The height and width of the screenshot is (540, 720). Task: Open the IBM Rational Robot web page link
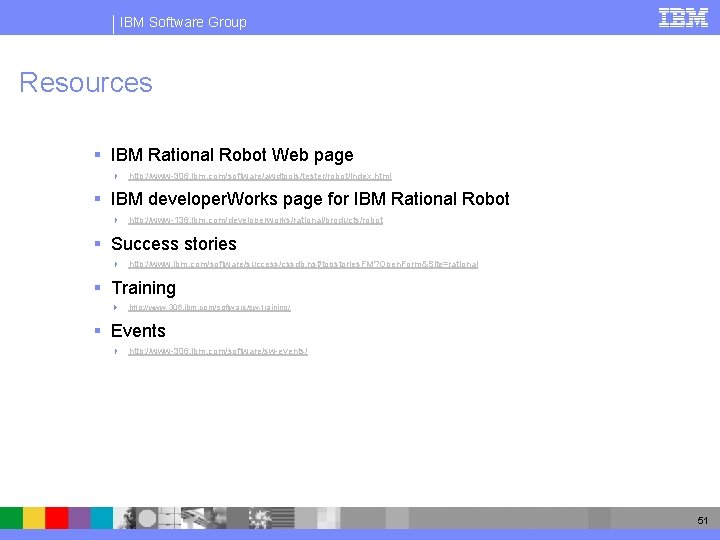click(260, 176)
